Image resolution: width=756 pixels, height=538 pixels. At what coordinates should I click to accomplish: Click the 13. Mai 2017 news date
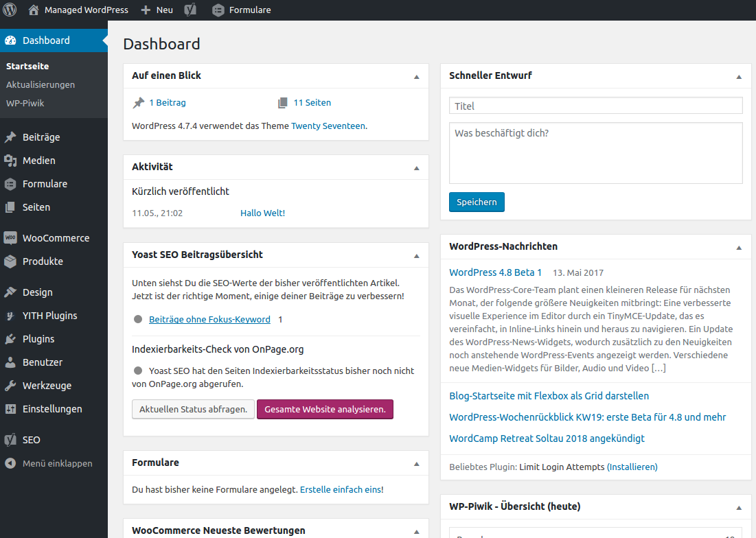(x=578, y=273)
